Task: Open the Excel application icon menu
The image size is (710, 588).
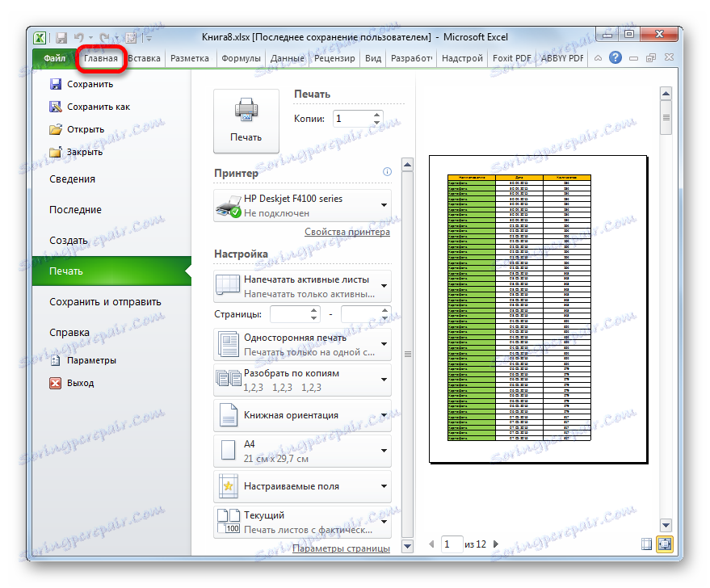Action: (x=40, y=38)
